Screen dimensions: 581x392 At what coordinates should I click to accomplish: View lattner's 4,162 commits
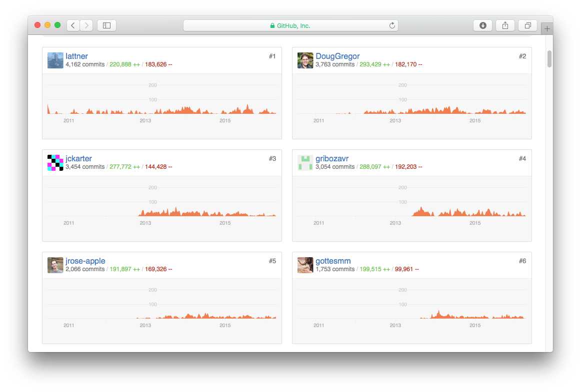tap(85, 64)
